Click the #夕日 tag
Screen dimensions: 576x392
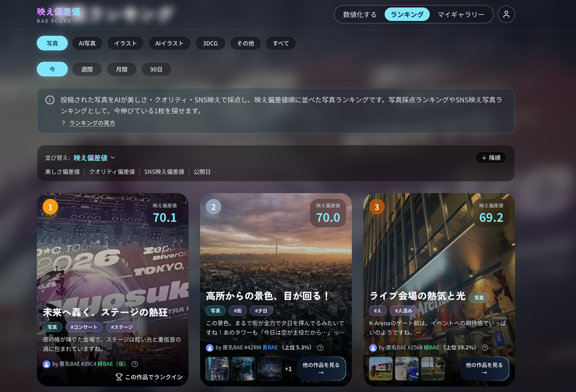(261, 311)
